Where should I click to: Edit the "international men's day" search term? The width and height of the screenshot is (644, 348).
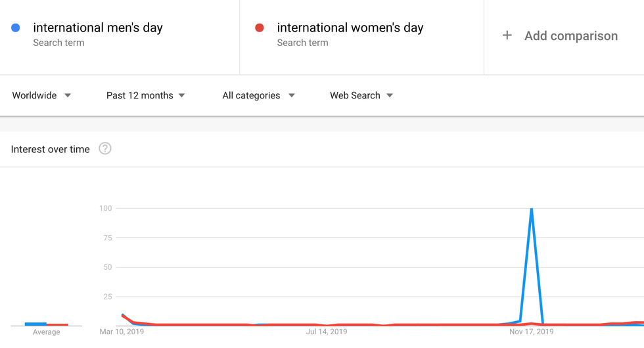[98, 28]
